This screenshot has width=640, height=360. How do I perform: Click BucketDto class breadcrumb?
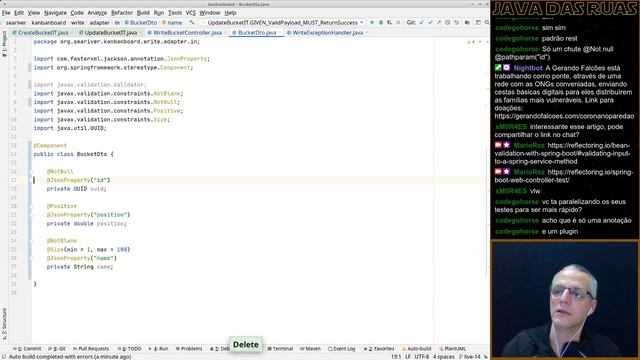click(x=141, y=22)
